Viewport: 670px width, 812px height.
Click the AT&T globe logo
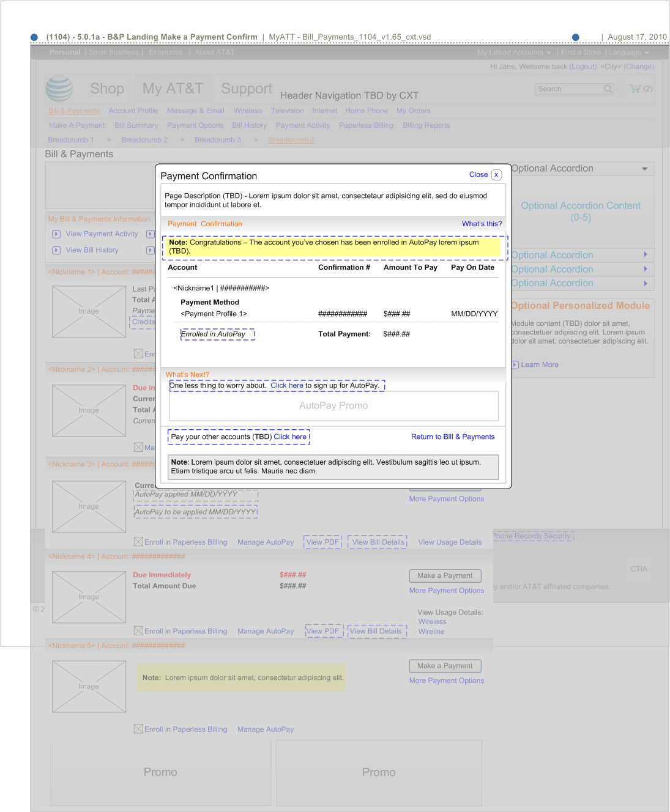(x=59, y=89)
